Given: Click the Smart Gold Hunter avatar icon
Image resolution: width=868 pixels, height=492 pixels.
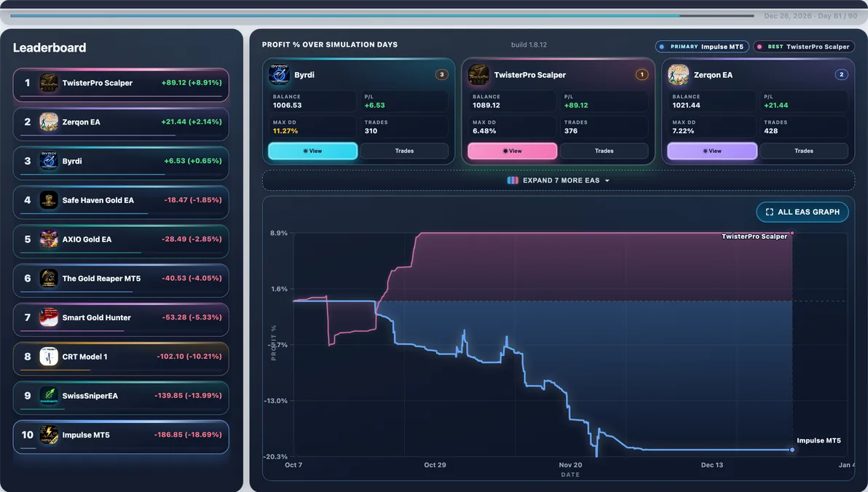Looking at the screenshot, I should pyautogui.click(x=49, y=317).
